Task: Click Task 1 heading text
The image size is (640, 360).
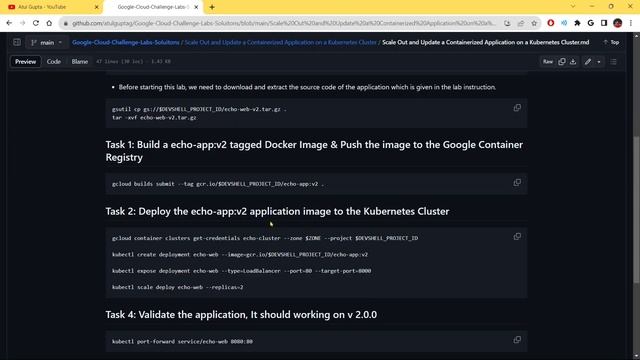Action: [314, 151]
